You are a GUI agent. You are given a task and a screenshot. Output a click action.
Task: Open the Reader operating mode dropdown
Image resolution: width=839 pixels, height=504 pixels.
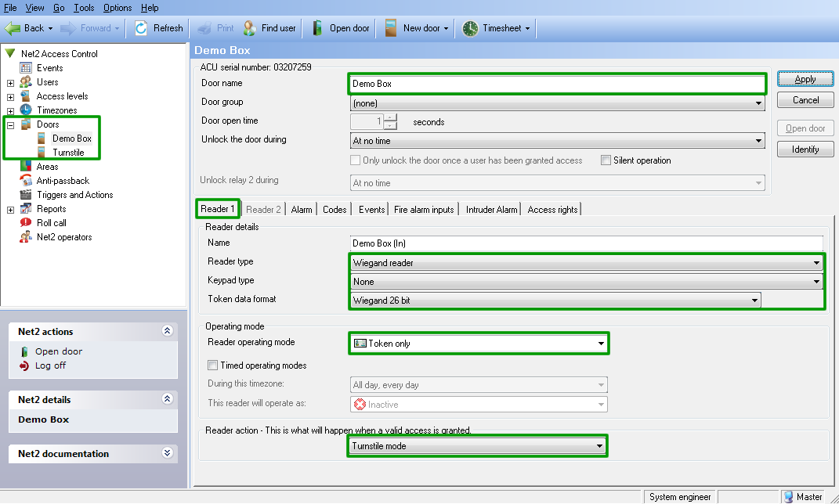(601, 343)
